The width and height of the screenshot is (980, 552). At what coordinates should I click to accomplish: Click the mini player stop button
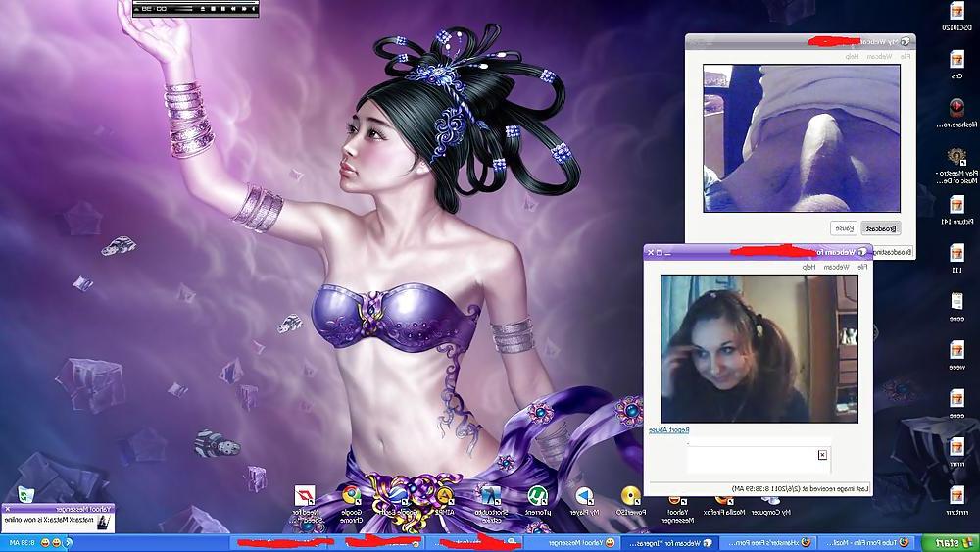pos(213,9)
